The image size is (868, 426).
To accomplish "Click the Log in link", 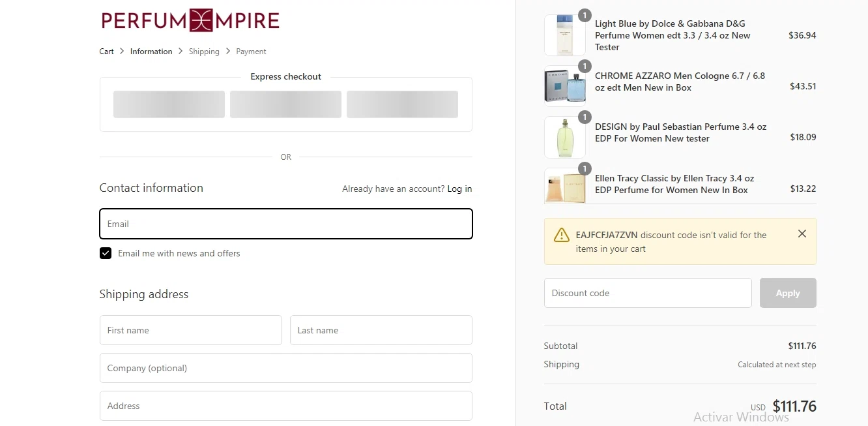I will click(459, 189).
